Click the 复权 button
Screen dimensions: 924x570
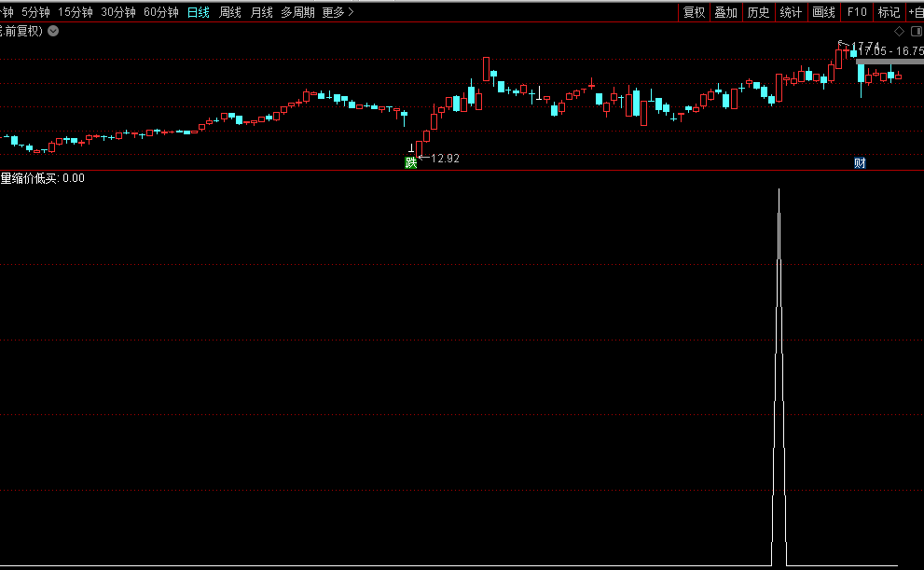point(694,12)
